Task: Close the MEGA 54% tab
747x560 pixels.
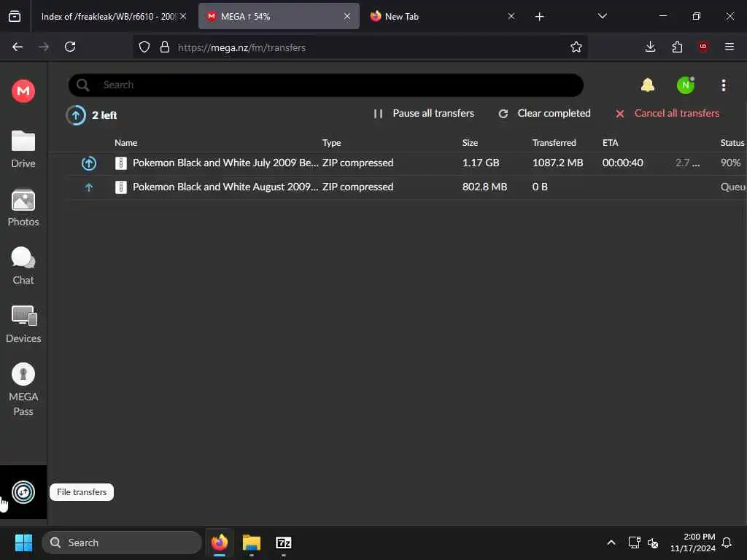Action: click(x=347, y=17)
